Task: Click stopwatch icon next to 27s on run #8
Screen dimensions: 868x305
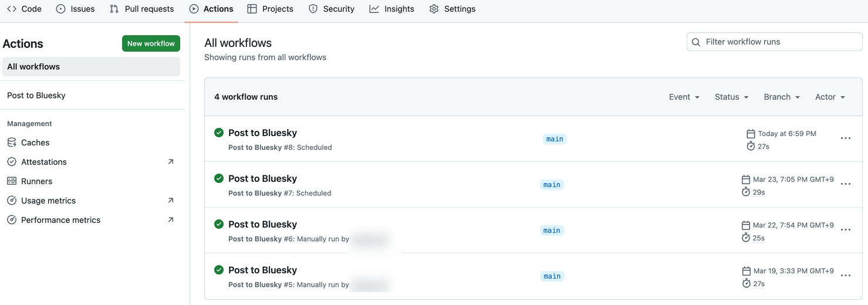Action: coord(751,146)
